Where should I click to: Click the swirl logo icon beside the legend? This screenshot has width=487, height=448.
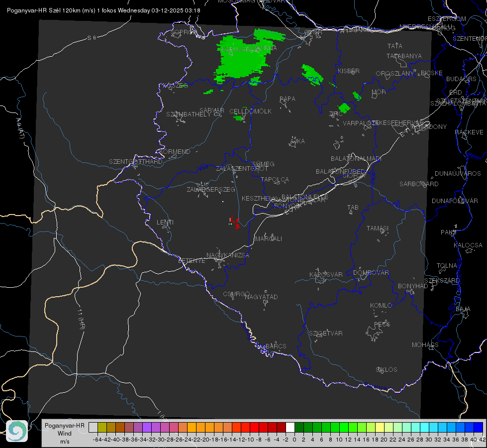(17, 431)
